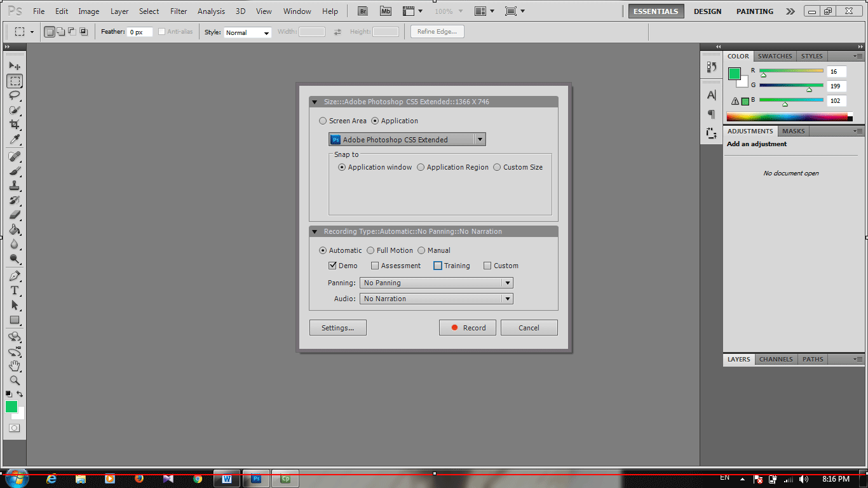Image resolution: width=868 pixels, height=488 pixels.
Task: Open the Analysis menu
Action: 211,11
